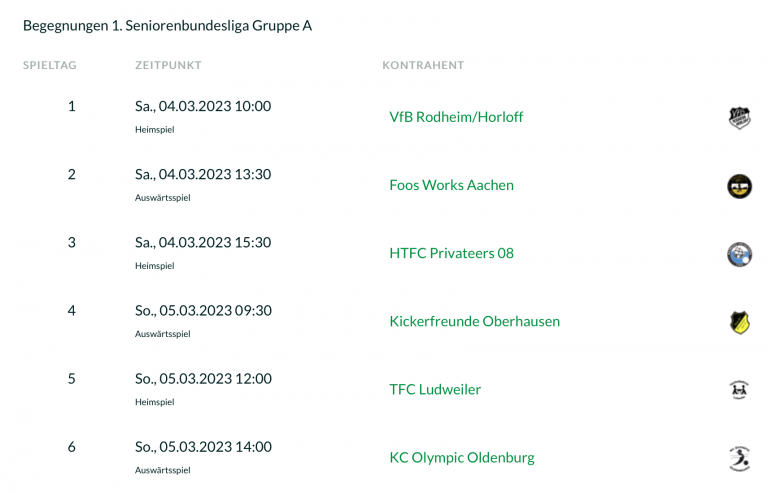The image size is (768, 493).
Task: Click the So., 05.03.2023 09:30 match time
Action: click(x=203, y=310)
